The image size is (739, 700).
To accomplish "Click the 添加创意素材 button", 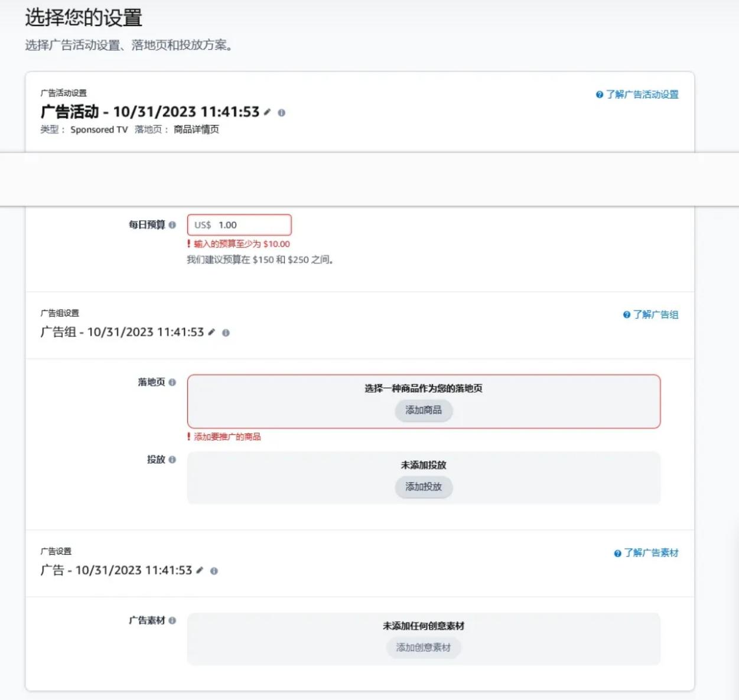I will click(424, 647).
